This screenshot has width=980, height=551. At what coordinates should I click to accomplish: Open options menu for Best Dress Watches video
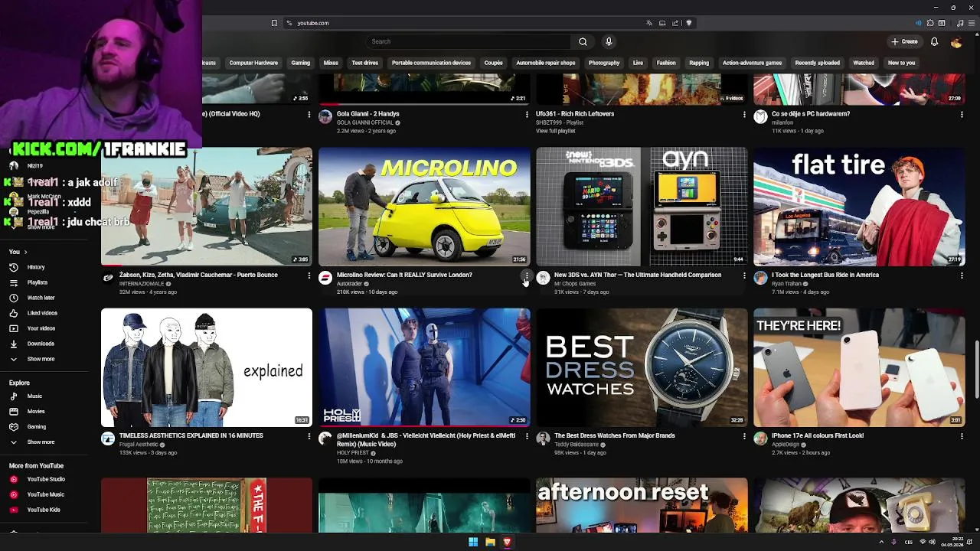pyautogui.click(x=744, y=436)
